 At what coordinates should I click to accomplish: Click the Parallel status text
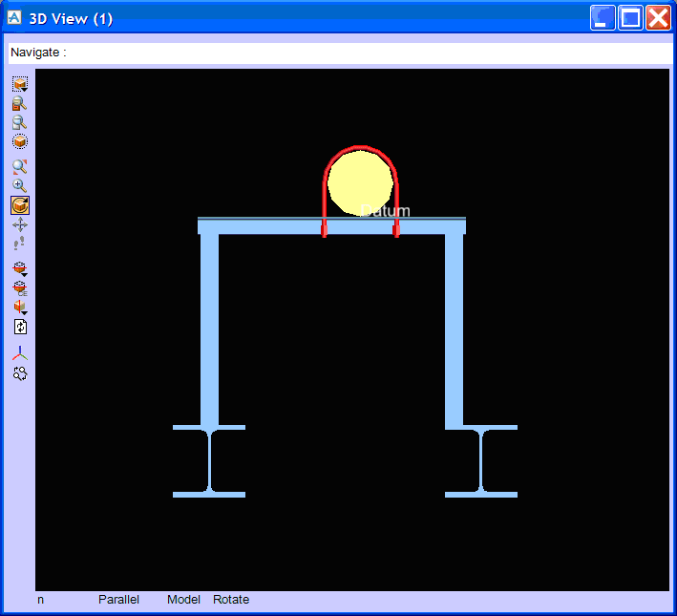pyautogui.click(x=118, y=600)
